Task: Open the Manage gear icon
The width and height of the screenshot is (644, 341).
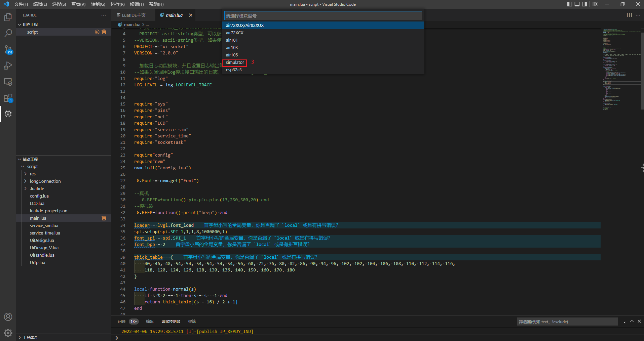Action: 8,333
